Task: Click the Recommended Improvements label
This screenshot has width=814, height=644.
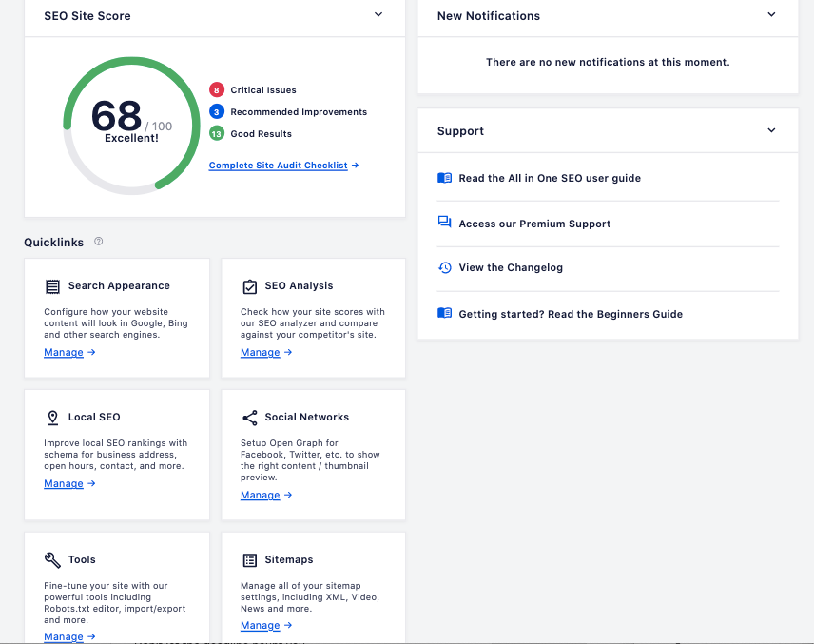Action: [x=299, y=111]
